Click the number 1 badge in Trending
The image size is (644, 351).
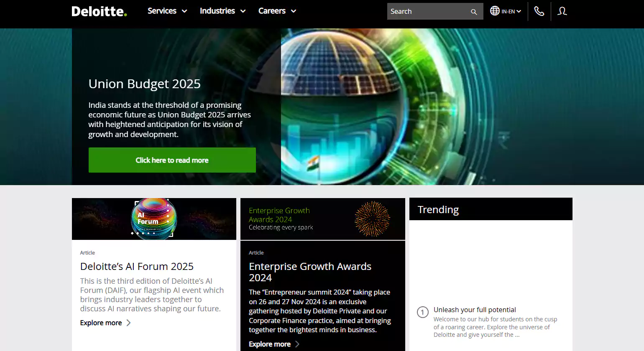(422, 312)
